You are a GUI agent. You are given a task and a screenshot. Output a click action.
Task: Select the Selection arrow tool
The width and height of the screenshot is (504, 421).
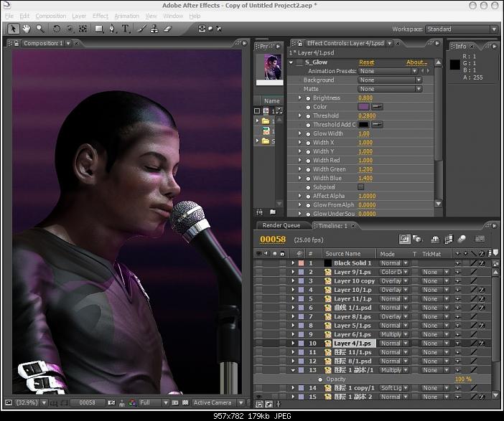click(x=13, y=29)
